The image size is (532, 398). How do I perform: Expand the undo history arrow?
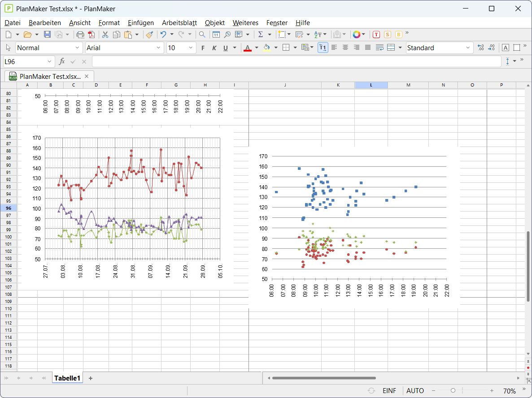click(172, 34)
